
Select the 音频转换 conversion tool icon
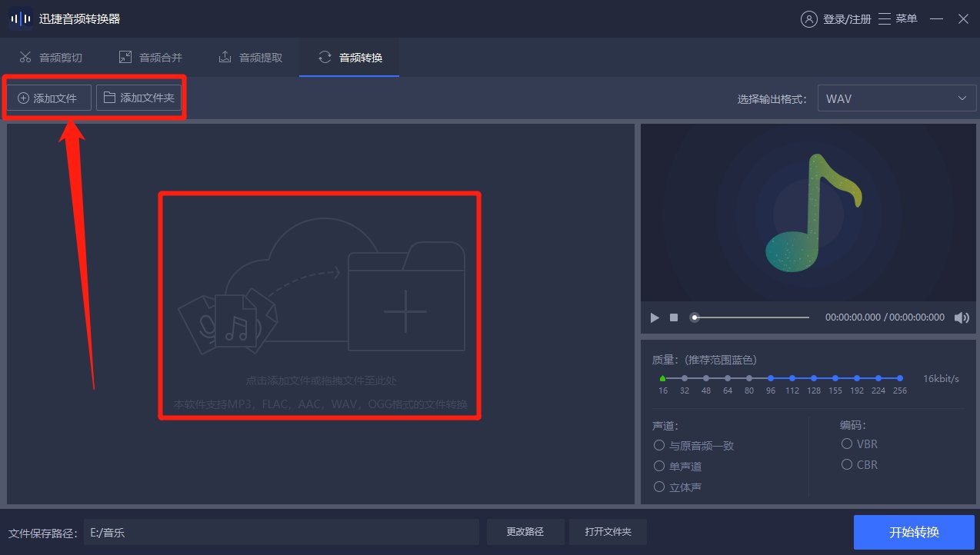[x=323, y=56]
